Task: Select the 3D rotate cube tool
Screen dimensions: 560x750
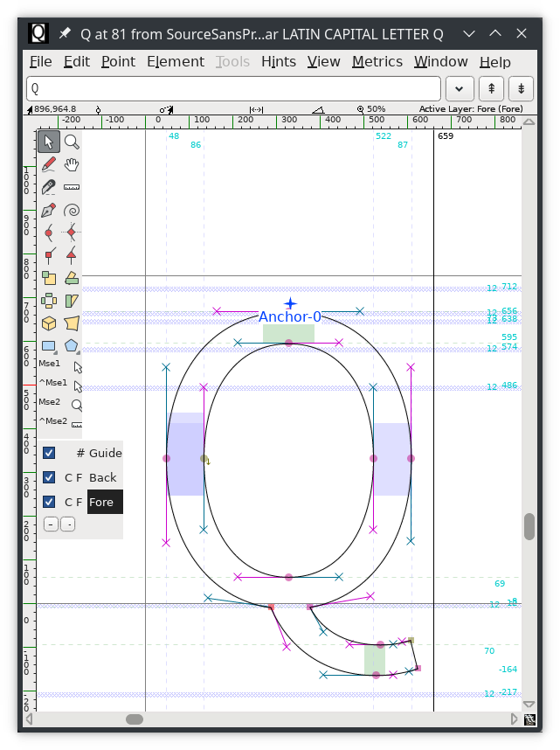Action: 49,323
